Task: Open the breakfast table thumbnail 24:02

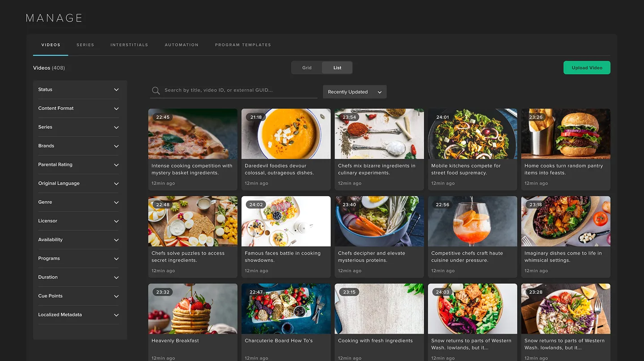Action: [x=286, y=221]
